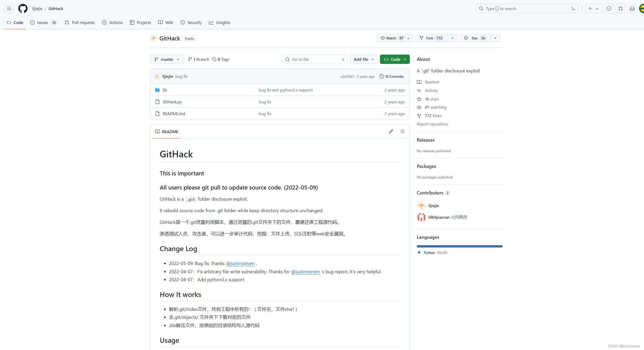
Task: Open @justinsteven link in 2022-04-07 entry
Action: point(305,271)
